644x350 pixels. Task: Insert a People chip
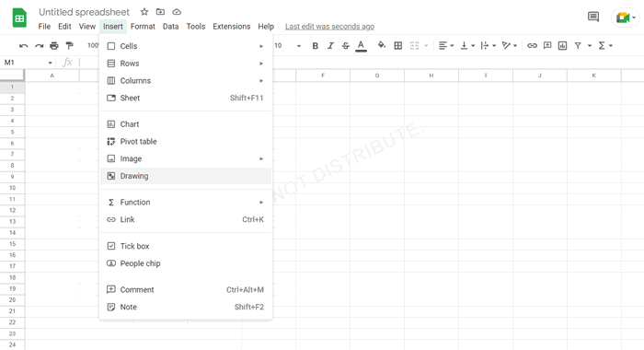(186, 263)
